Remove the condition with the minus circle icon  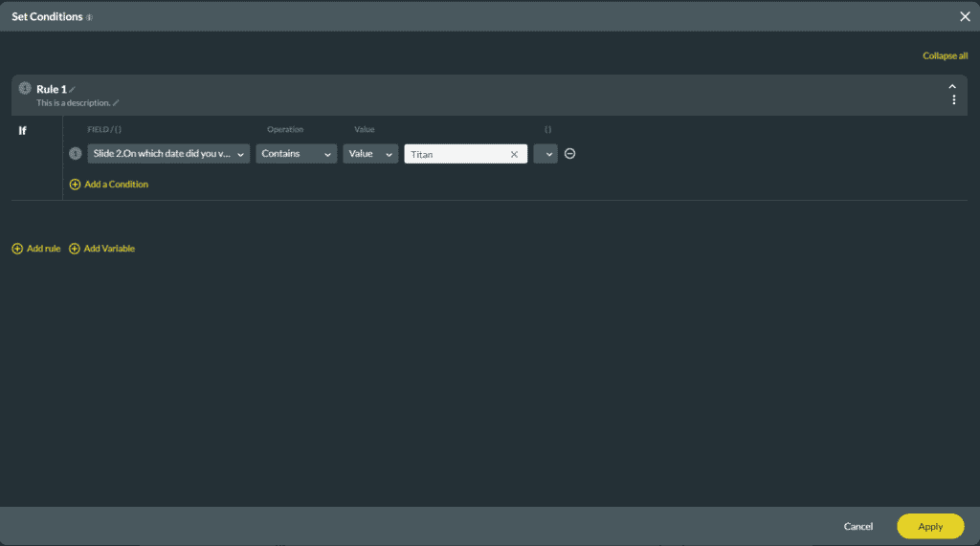coord(569,154)
